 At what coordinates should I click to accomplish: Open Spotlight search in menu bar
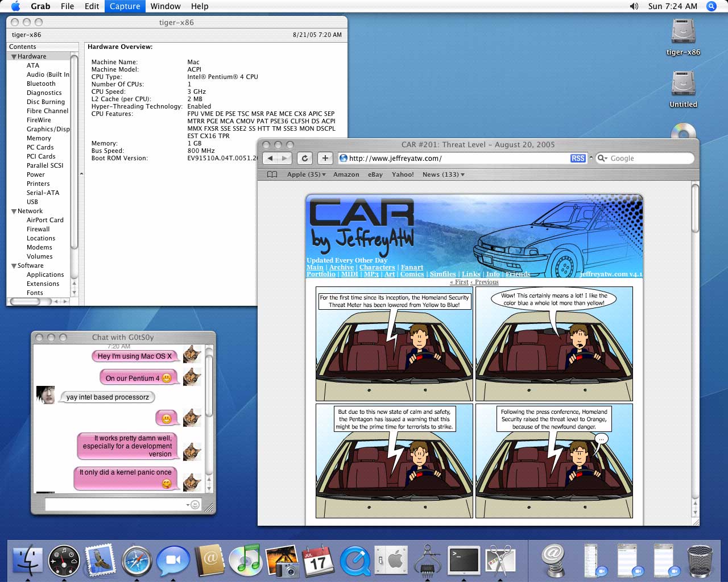point(711,6)
